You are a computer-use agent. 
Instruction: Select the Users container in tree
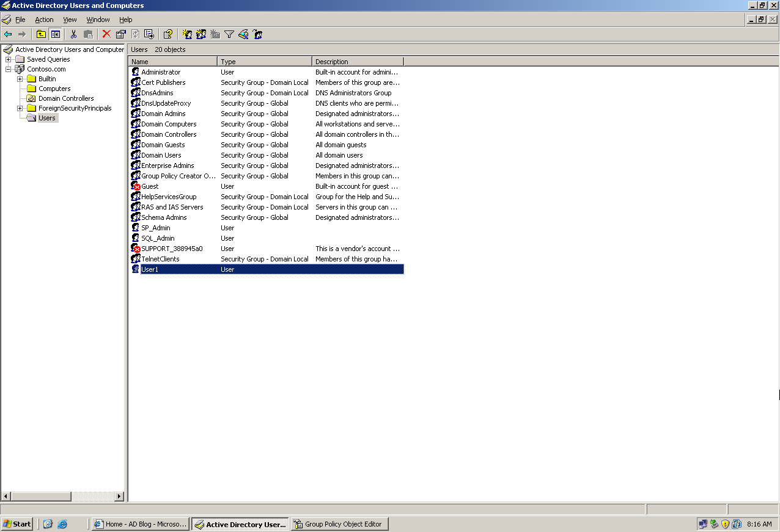pos(47,118)
